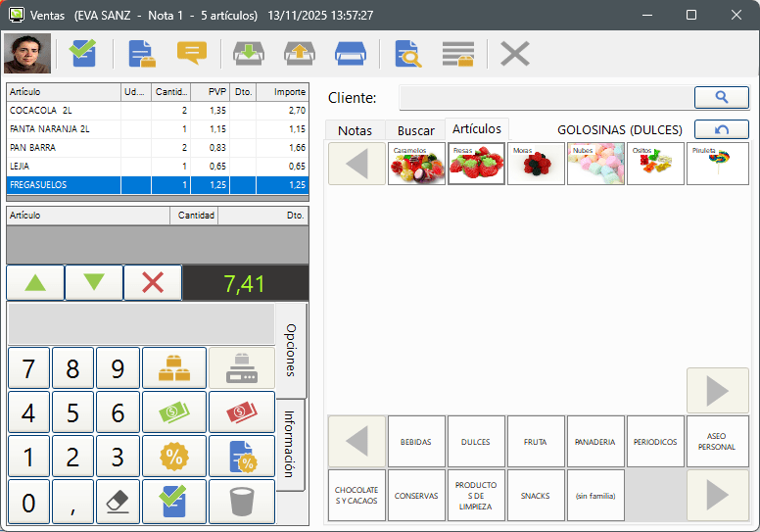Click the blue checkmark icon in the top toolbar

(84, 53)
